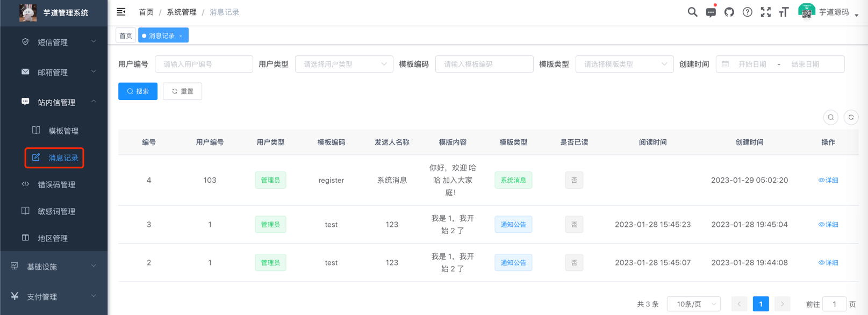The height and width of the screenshot is (315, 868).
Task: Open the 模版类型 dropdown
Action: pyautogui.click(x=624, y=64)
